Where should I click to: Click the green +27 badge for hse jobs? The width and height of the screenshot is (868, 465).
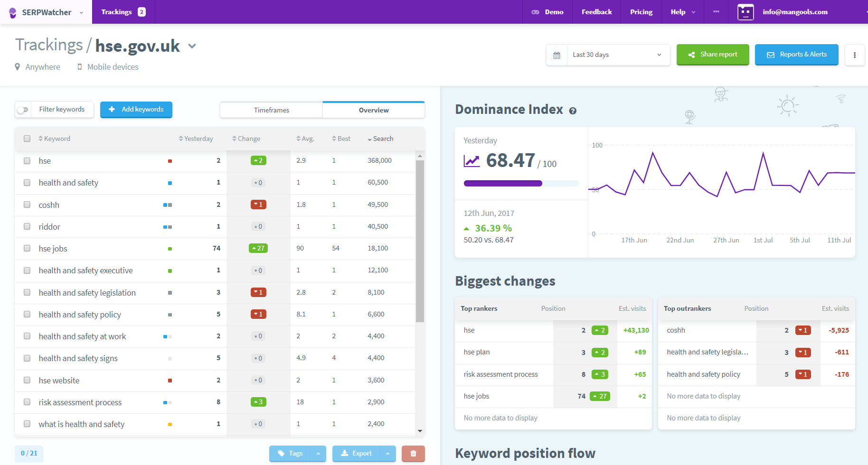(x=258, y=248)
